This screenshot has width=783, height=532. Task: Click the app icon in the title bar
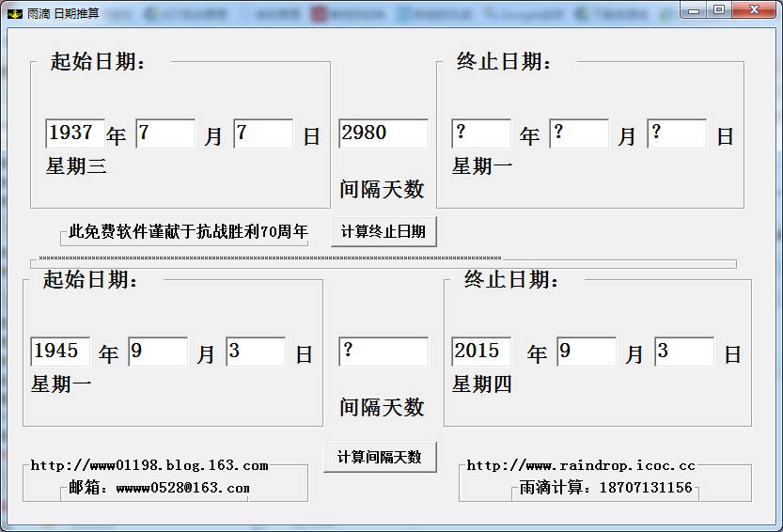(x=14, y=14)
